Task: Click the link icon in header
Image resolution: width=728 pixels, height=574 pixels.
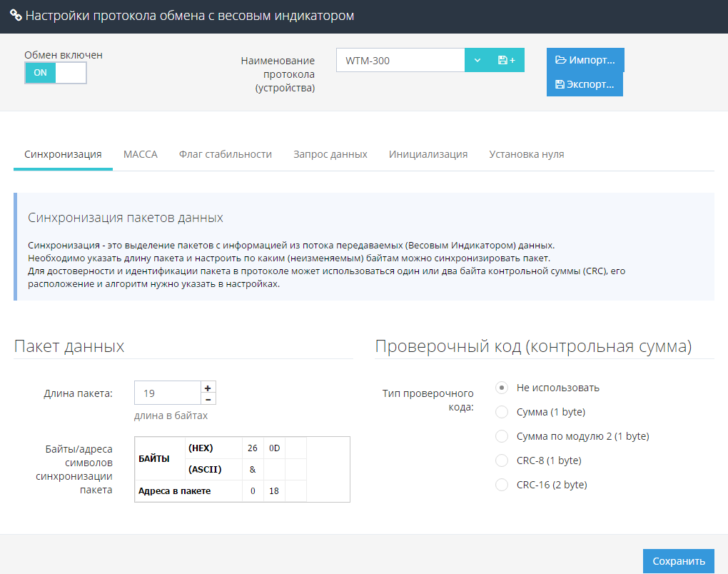Action: 15,16
